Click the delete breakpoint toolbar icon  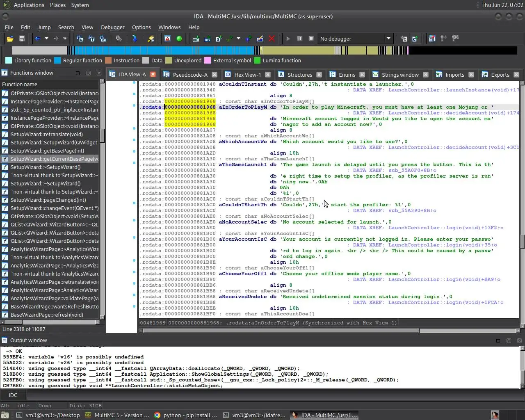pos(455,39)
